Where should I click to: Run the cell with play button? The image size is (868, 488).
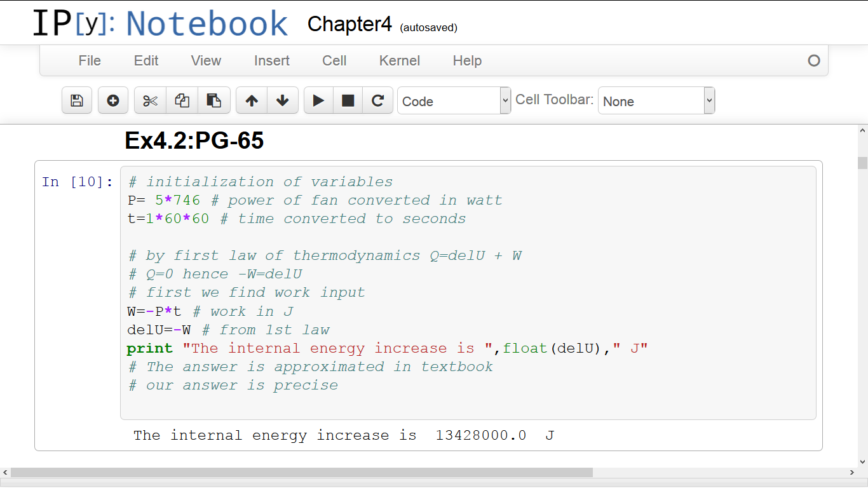[319, 100]
